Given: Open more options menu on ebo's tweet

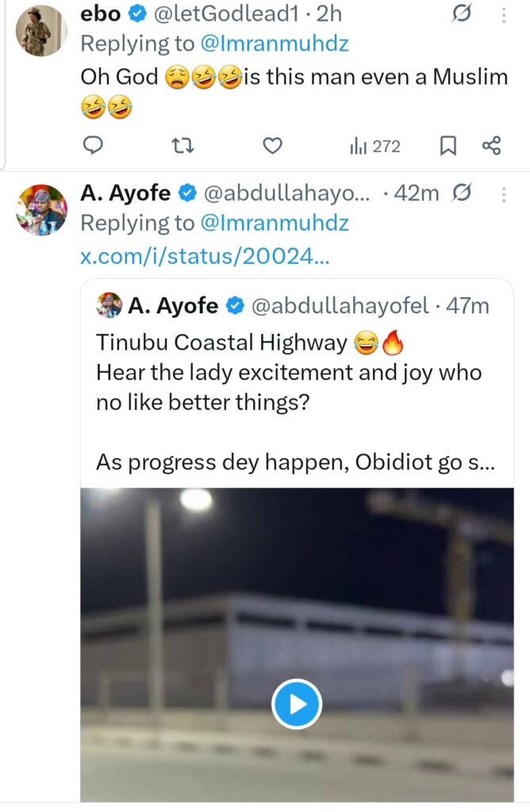Looking at the screenshot, I should (501, 15).
